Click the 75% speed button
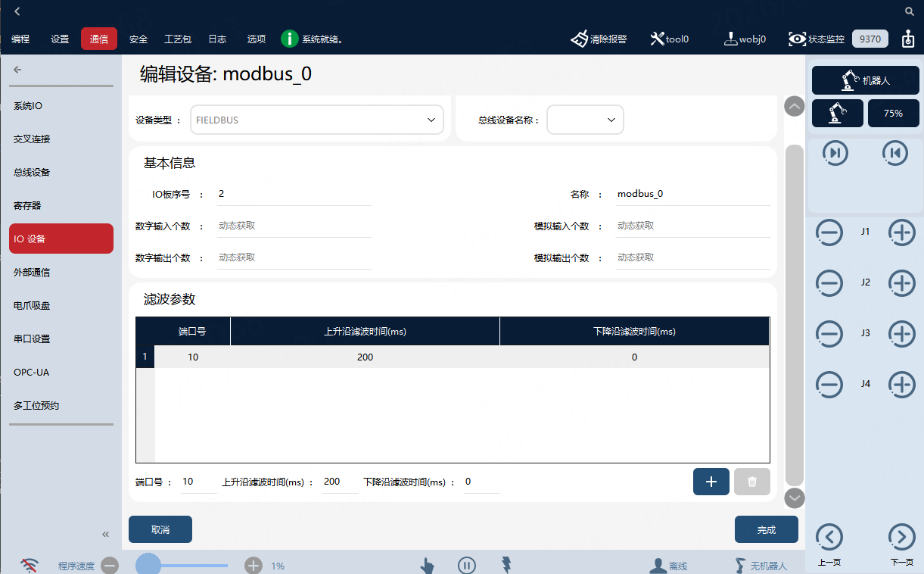Screen dimensions: 924x574 pyautogui.click(x=893, y=113)
